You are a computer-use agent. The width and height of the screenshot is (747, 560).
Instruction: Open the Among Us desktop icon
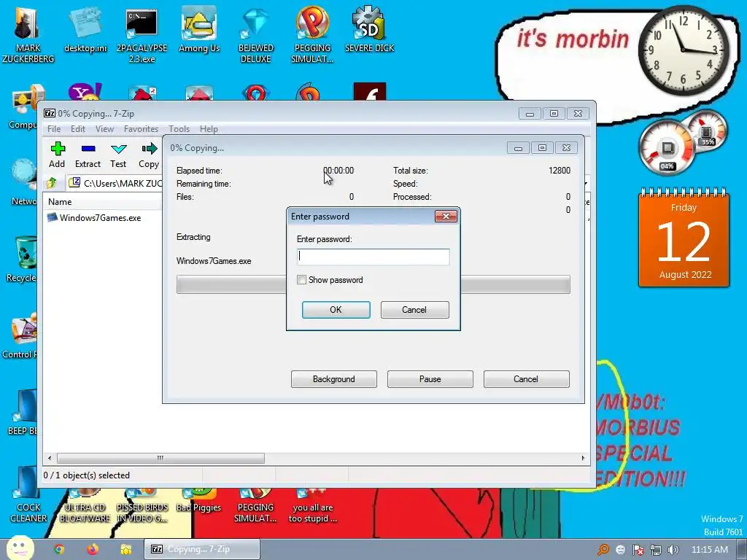[x=198, y=29]
